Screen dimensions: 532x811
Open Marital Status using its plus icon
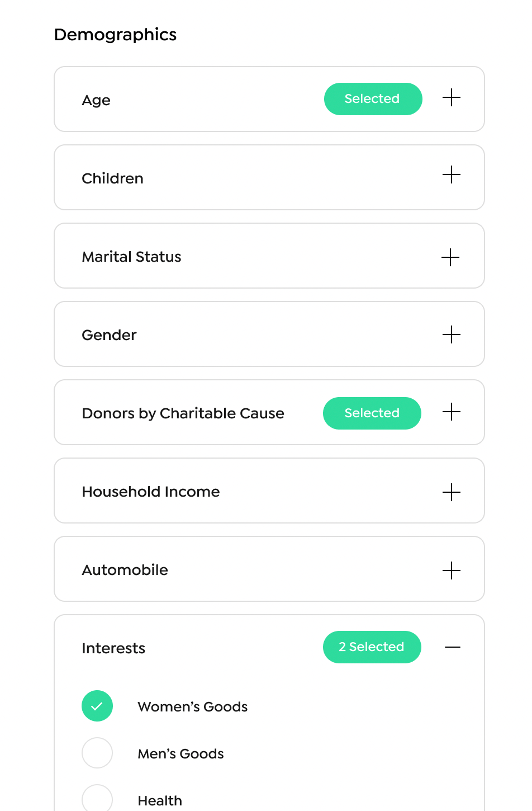[450, 258]
